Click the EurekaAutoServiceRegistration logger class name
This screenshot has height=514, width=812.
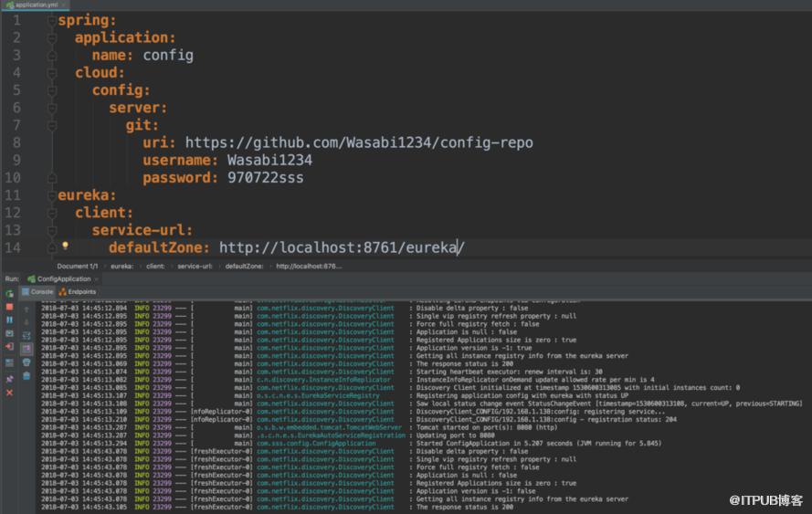[x=331, y=435]
